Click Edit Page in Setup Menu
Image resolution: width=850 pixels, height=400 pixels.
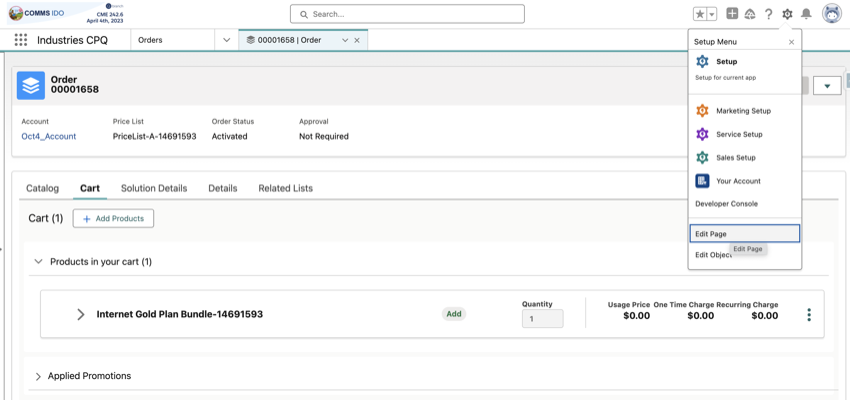[x=744, y=234]
